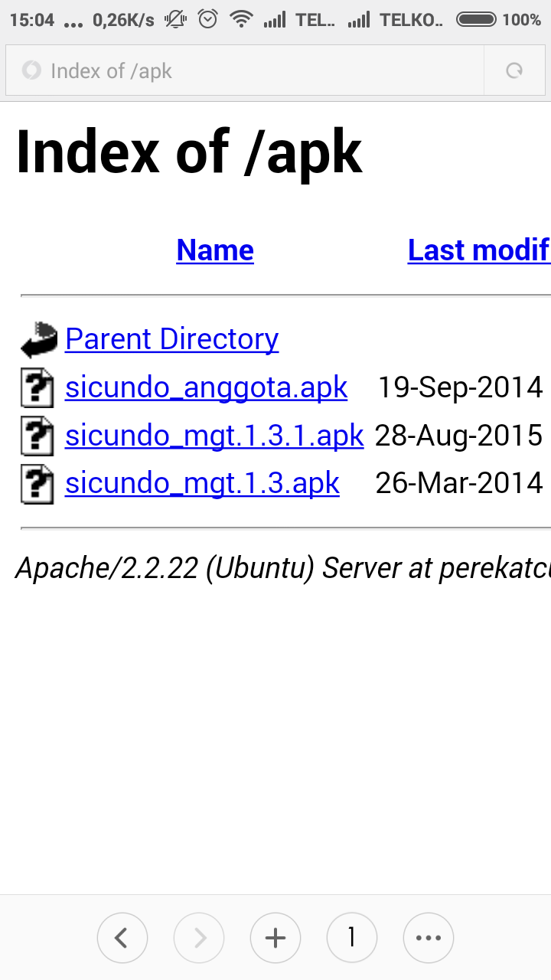This screenshot has width=551, height=980.
Task: Download sicundo_anggota.apk file link
Action: 207,387
